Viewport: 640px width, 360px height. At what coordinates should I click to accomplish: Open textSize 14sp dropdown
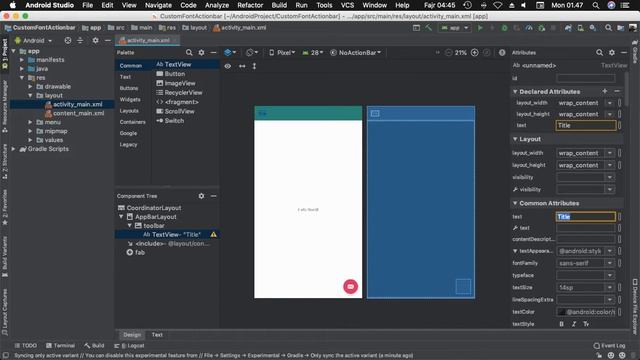609,288
